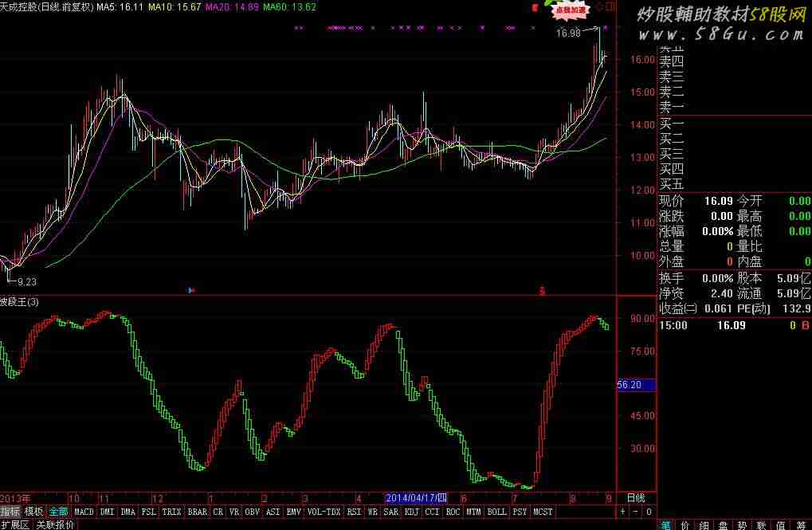Expand the 扩展区 panel
812x530 pixels.
[15, 524]
